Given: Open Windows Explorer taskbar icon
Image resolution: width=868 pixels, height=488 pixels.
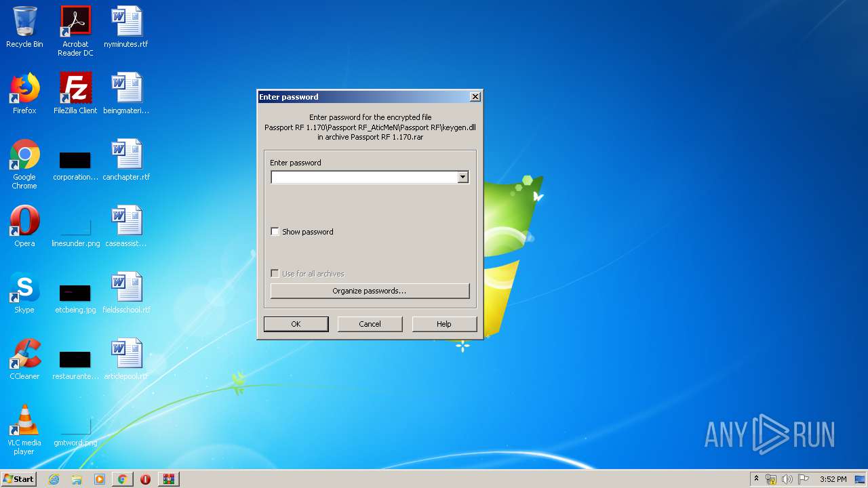Looking at the screenshot, I should [x=77, y=479].
